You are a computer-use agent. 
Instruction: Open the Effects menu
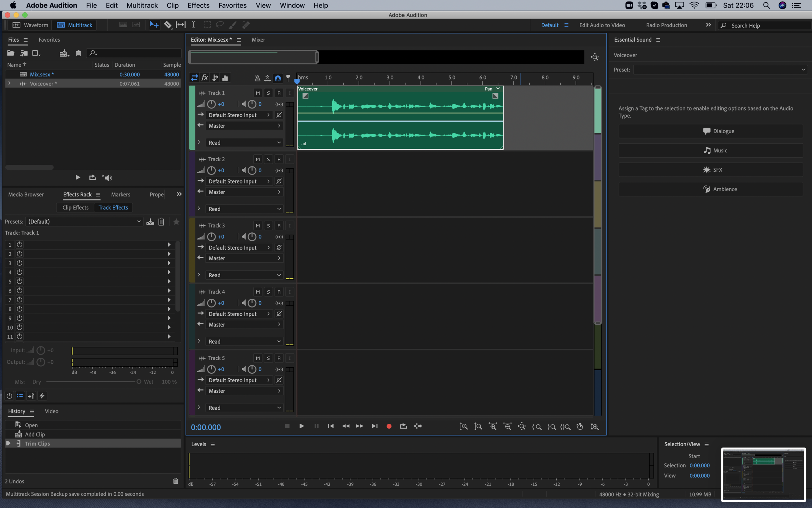pyautogui.click(x=198, y=6)
